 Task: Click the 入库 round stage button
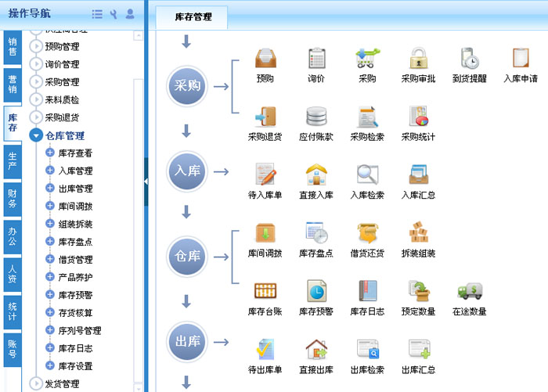pyautogui.click(x=186, y=171)
